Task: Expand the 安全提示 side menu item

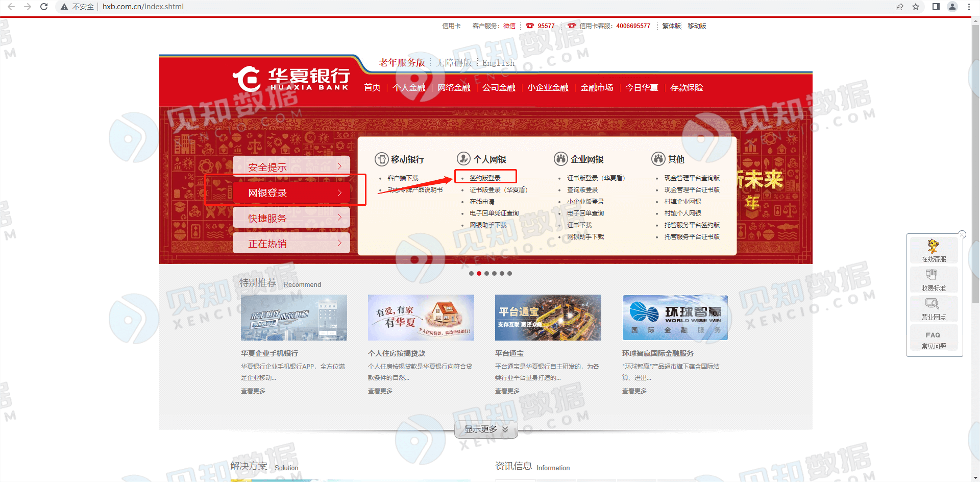Action: point(291,167)
